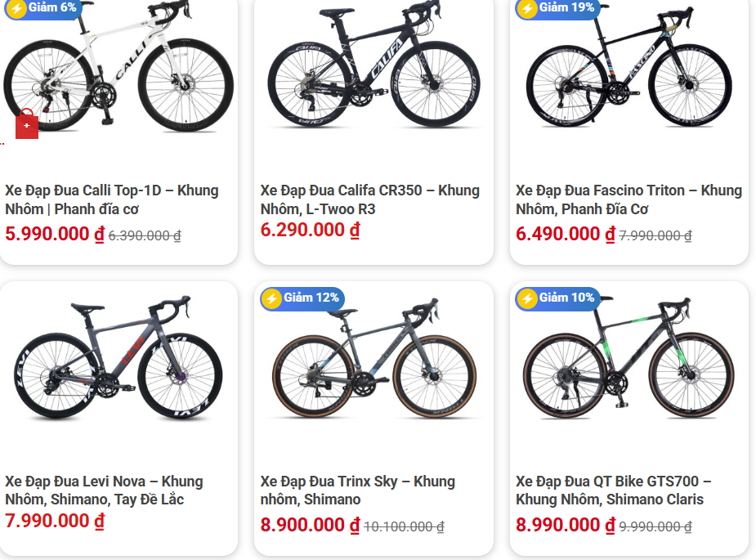Click the lightning icon on the Giảm 12% badge
This screenshot has width=756, height=560.
tap(271, 298)
